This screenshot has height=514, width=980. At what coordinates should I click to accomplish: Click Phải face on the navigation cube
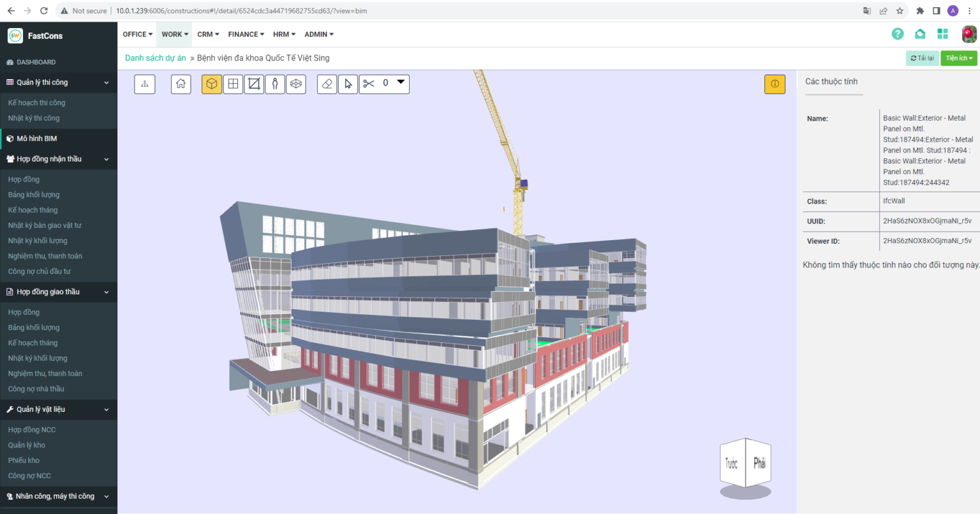[759, 464]
